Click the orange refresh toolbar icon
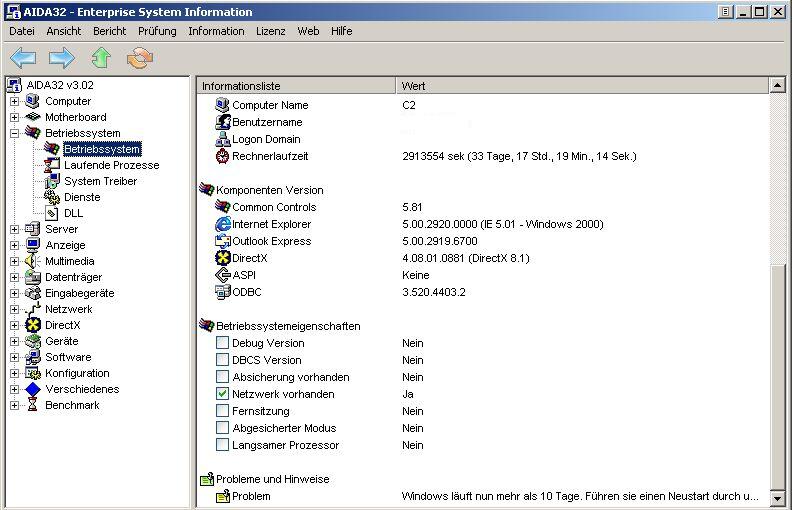792x510 pixels. click(x=140, y=58)
